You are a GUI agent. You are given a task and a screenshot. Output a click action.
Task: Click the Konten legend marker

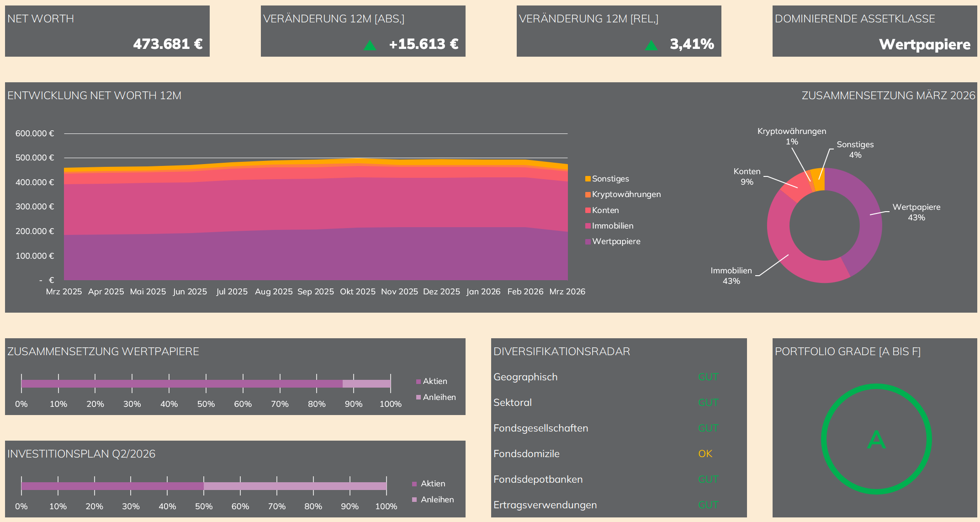[588, 210]
